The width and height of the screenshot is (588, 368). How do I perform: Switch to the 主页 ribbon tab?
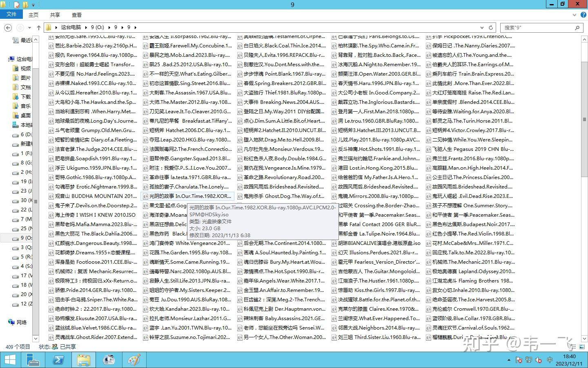coord(33,15)
